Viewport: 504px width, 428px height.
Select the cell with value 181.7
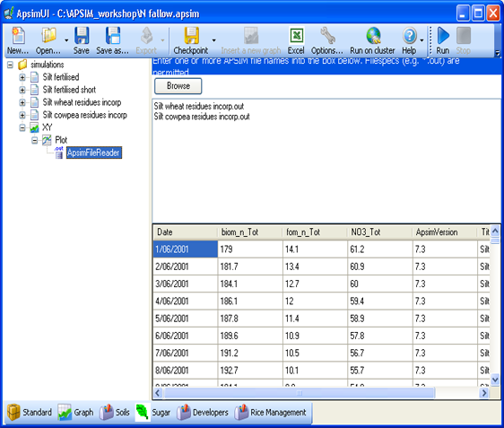250,266
